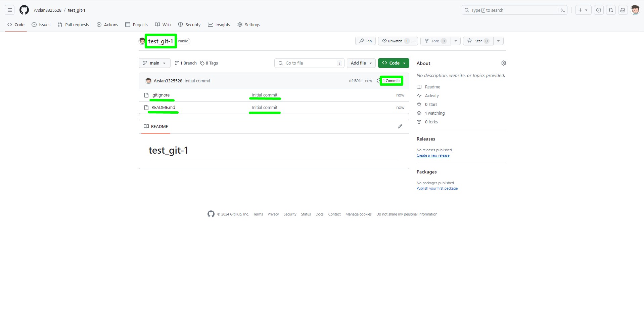Viewport: 644px width, 315px height.
Task: Fork the repository
Action: (435, 41)
